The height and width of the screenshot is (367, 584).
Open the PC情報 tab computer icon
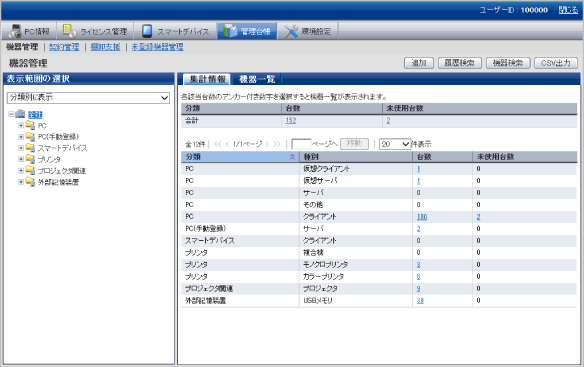click(15, 31)
